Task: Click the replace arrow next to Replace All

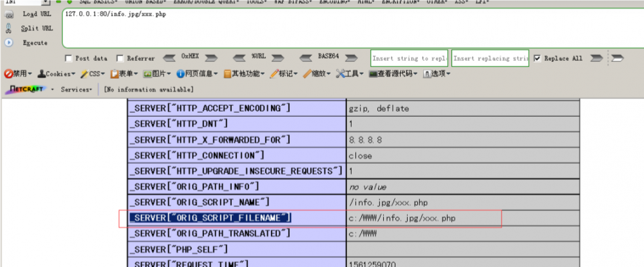Action: [596, 59]
